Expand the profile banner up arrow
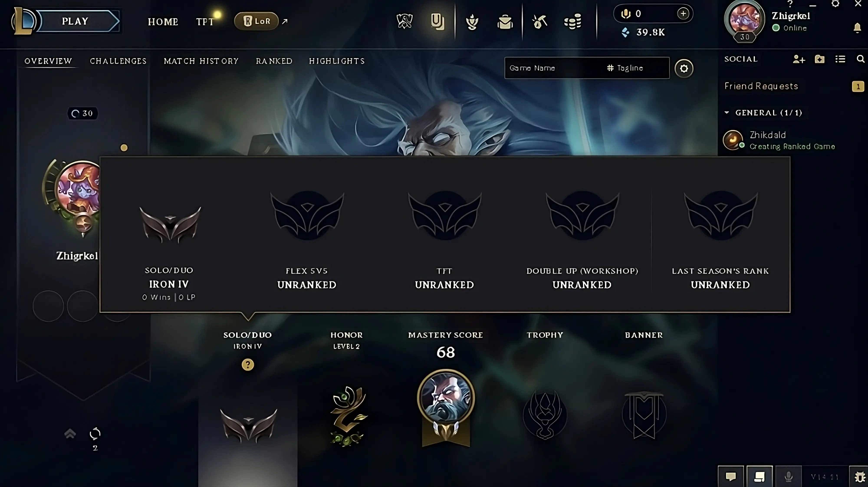Image resolution: width=868 pixels, height=487 pixels. 70,433
